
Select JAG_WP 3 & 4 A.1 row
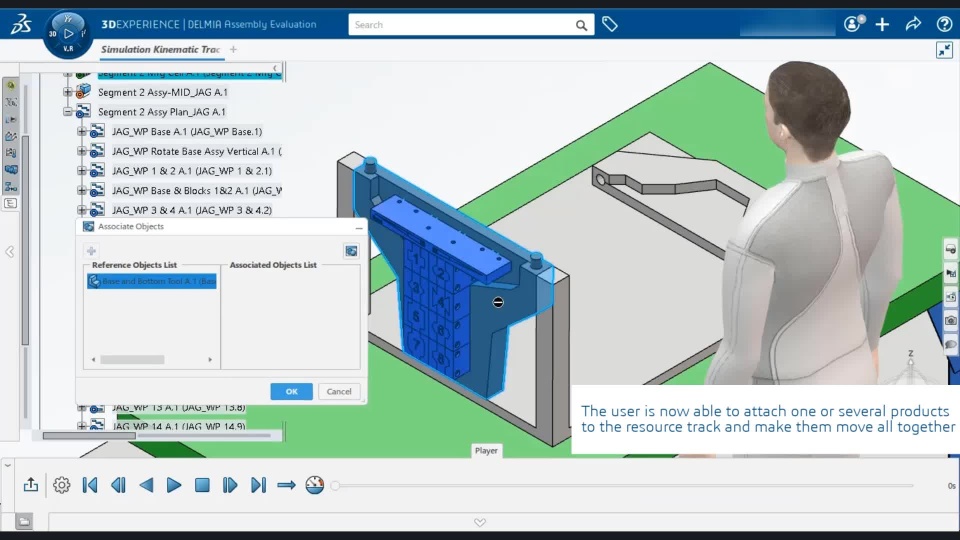click(192, 210)
